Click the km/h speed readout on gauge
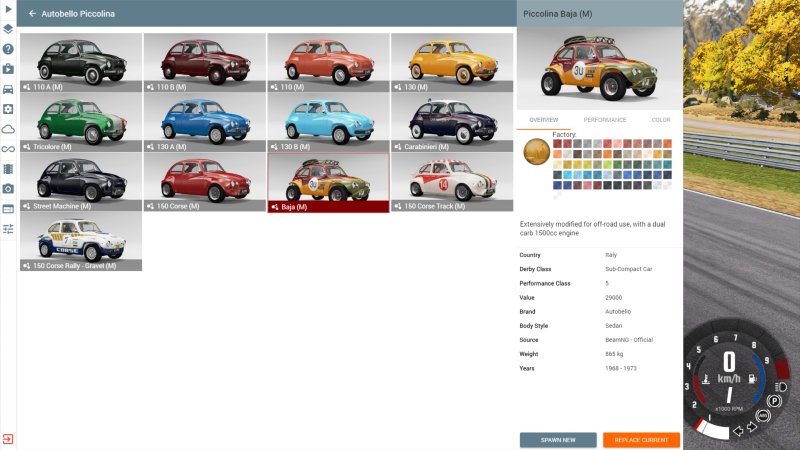 click(x=729, y=379)
